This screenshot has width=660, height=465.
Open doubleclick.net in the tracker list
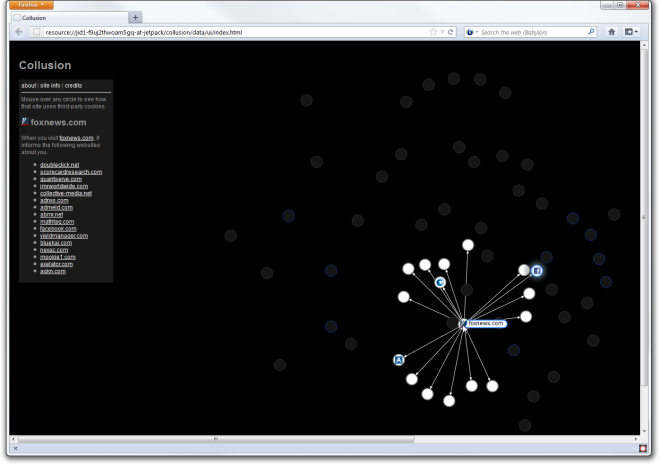(59, 165)
